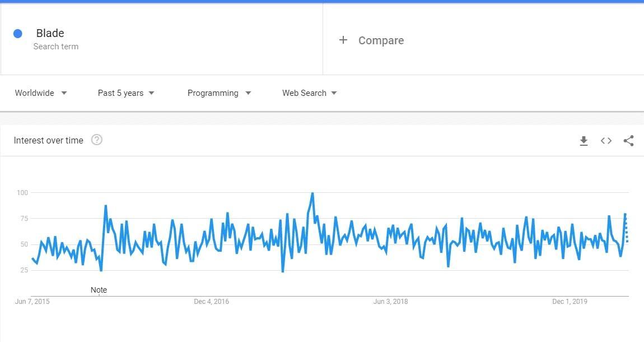Download the interest over time data
The height and width of the screenshot is (342, 644).
pyautogui.click(x=584, y=141)
